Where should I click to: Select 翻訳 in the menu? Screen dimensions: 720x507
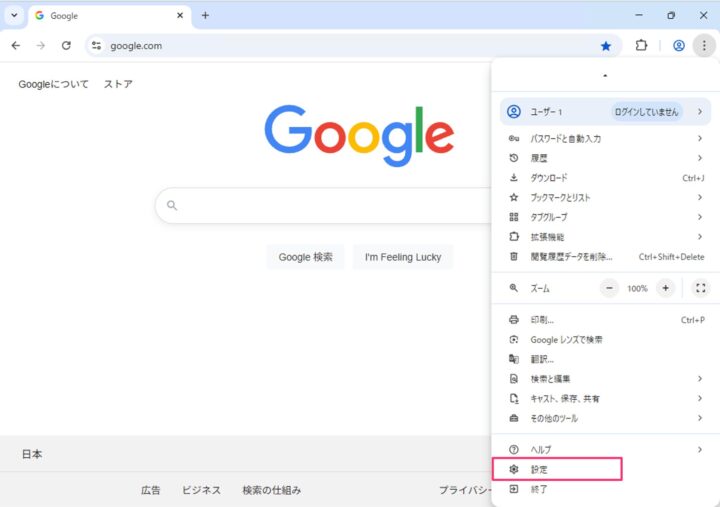pos(605,359)
